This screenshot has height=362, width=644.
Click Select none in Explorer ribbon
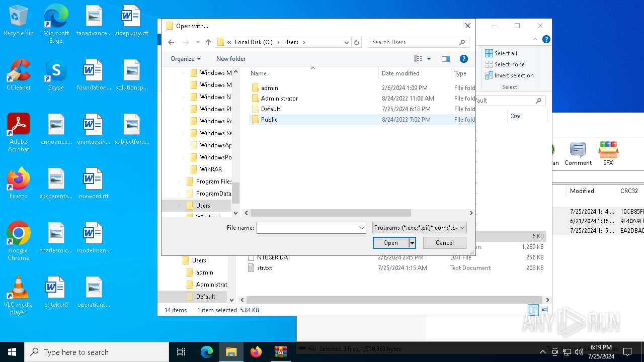tap(505, 64)
